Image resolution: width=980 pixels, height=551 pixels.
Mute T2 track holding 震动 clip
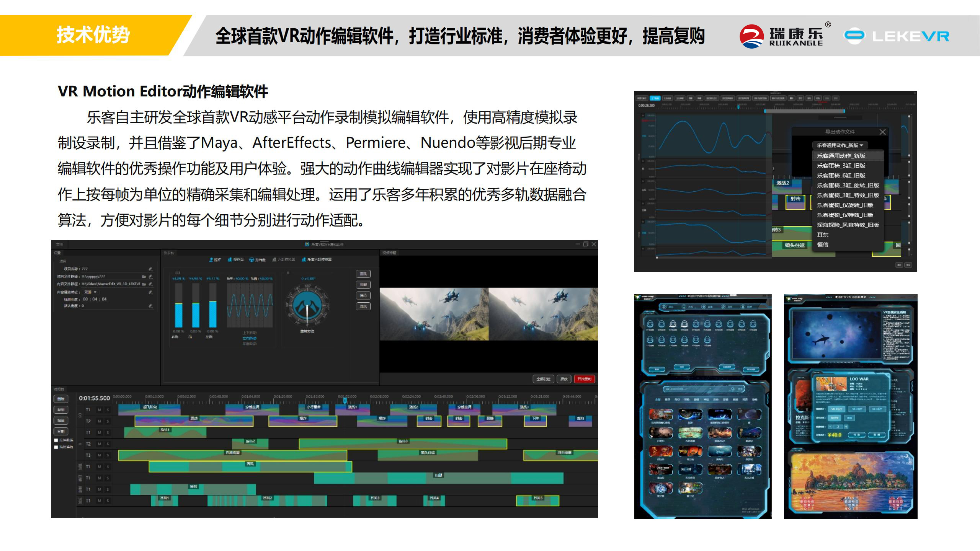[100, 421]
